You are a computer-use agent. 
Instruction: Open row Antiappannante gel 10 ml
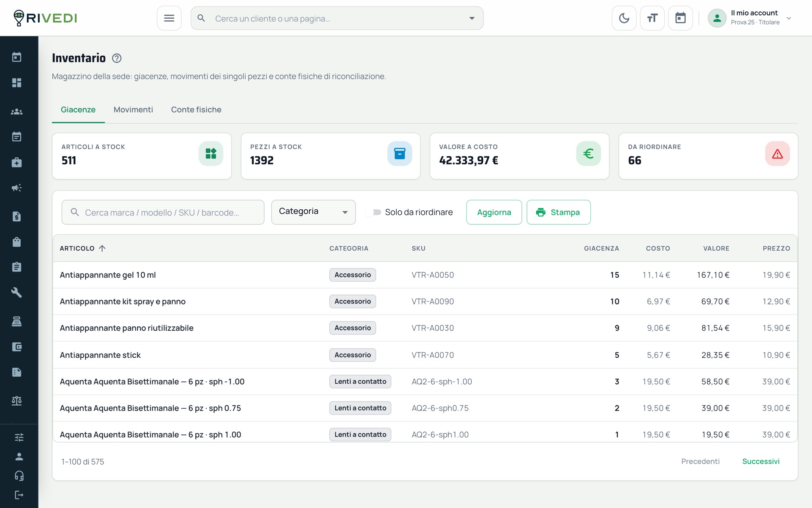425,275
